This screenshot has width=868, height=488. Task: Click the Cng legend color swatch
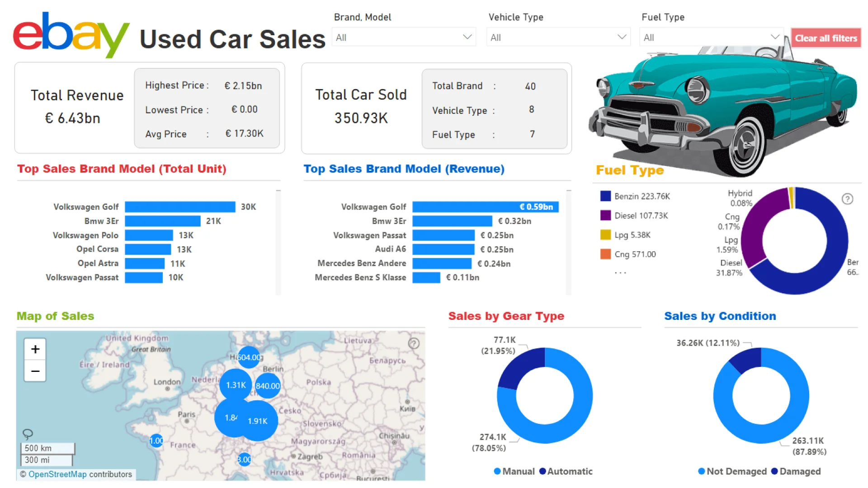click(x=605, y=254)
